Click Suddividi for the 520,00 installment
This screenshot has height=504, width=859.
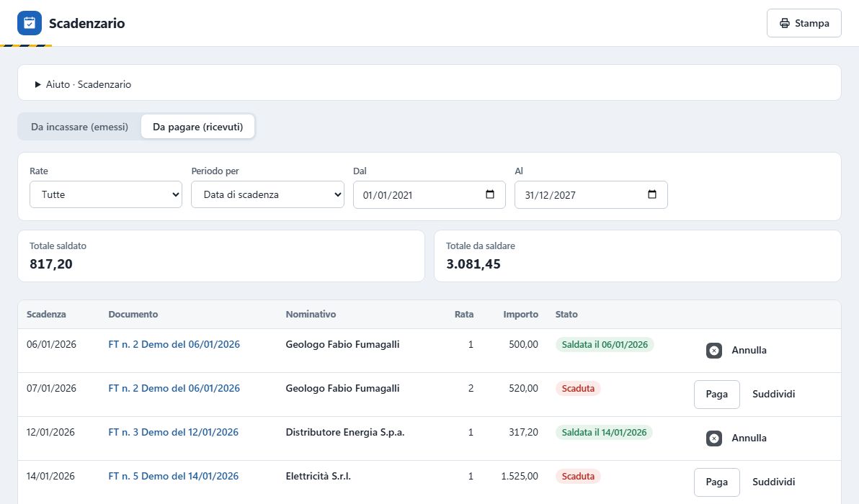coord(773,394)
